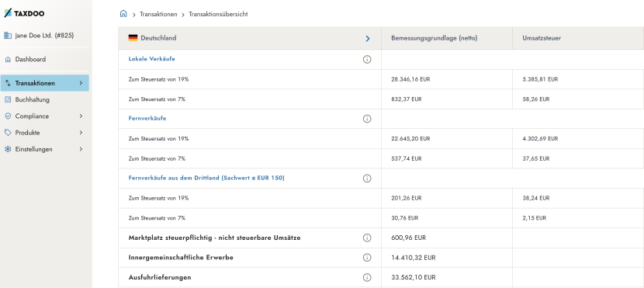Click the German flag icon
644x288 pixels.
(133, 38)
